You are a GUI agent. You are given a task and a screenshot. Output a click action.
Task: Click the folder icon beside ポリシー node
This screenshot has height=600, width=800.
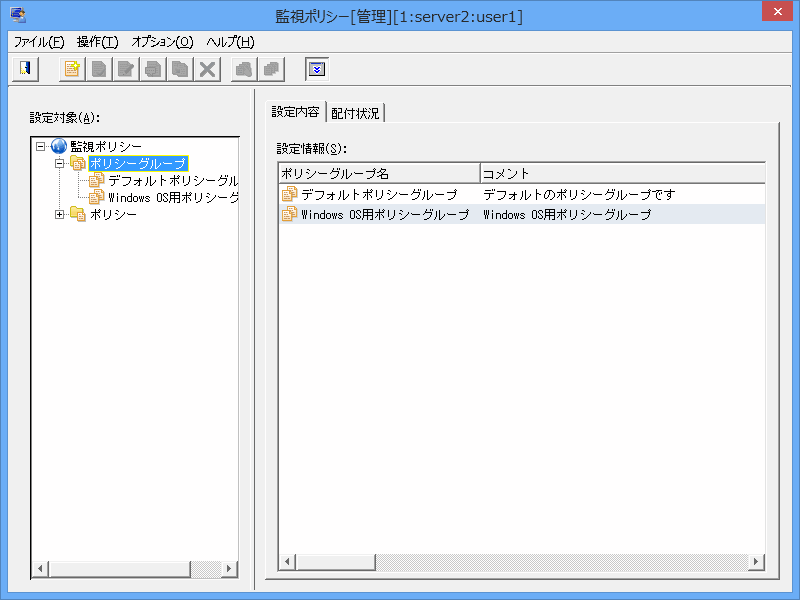click(78, 214)
